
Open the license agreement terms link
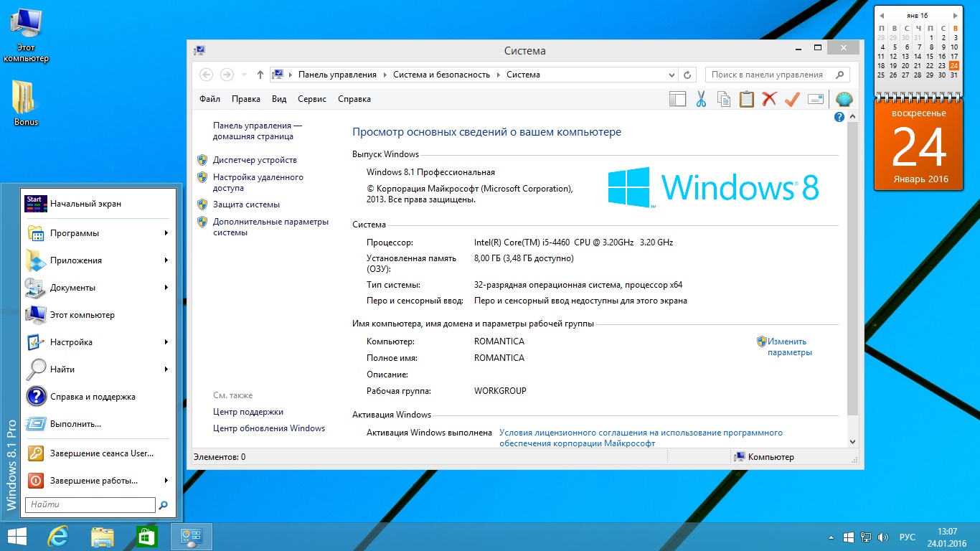tap(641, 438)
